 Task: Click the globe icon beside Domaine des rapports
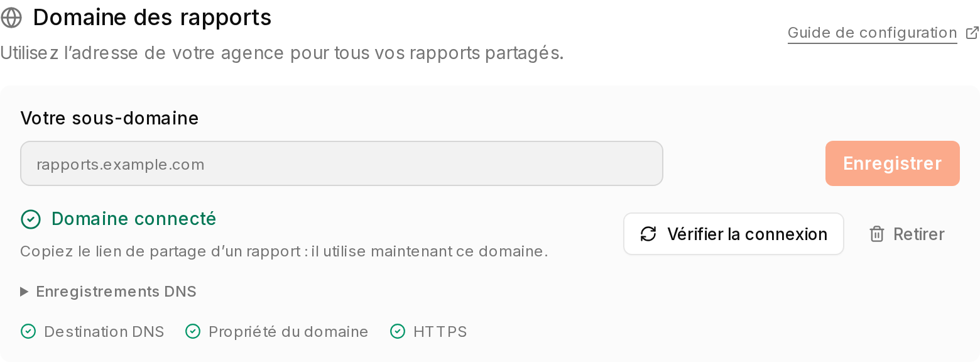[11, 18]
